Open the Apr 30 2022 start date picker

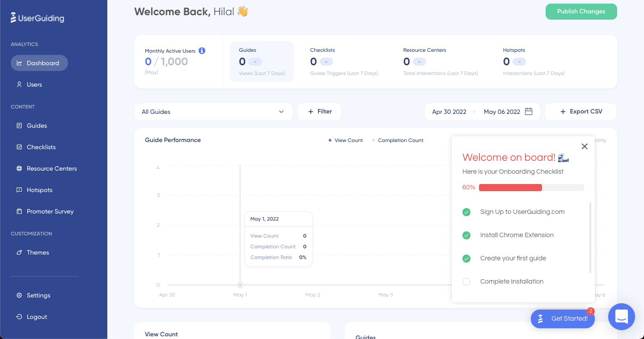coord(449,112)
